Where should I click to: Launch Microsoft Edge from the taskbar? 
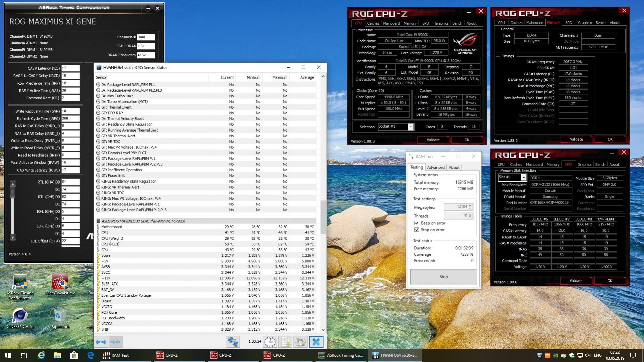pos(91,355)
